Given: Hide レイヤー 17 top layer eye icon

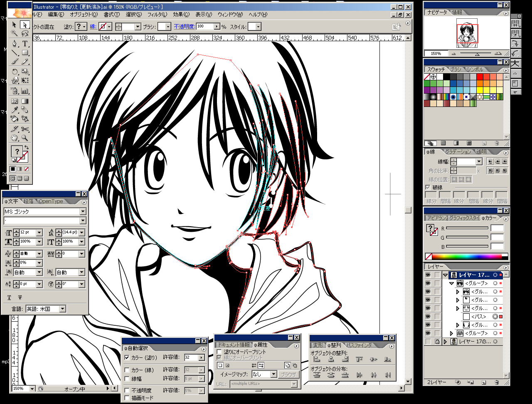Looking at the screenshot, I should (428, 275).
